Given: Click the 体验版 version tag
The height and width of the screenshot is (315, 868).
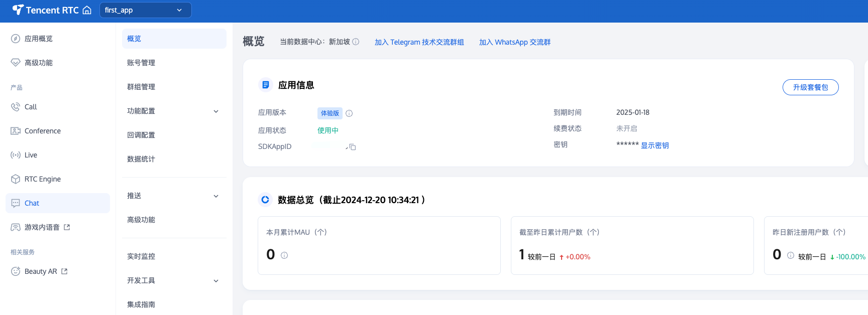Looking at the screenshot, I should pos(330,113).
